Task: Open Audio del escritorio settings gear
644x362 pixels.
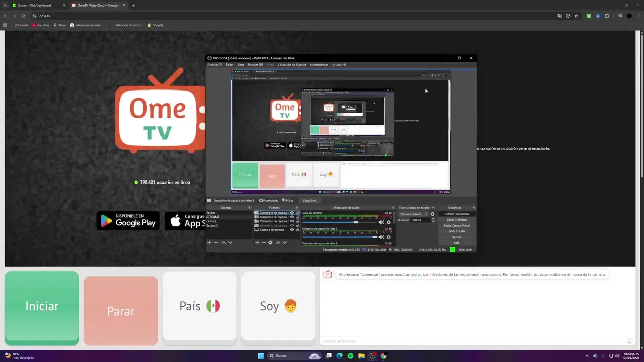Action: (388, 222)
